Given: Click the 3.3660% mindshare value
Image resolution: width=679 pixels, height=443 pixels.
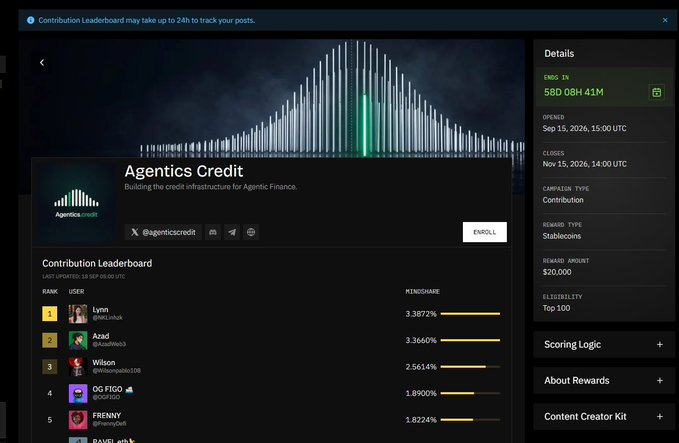Looking at the screenshot, I should [421, 340].
